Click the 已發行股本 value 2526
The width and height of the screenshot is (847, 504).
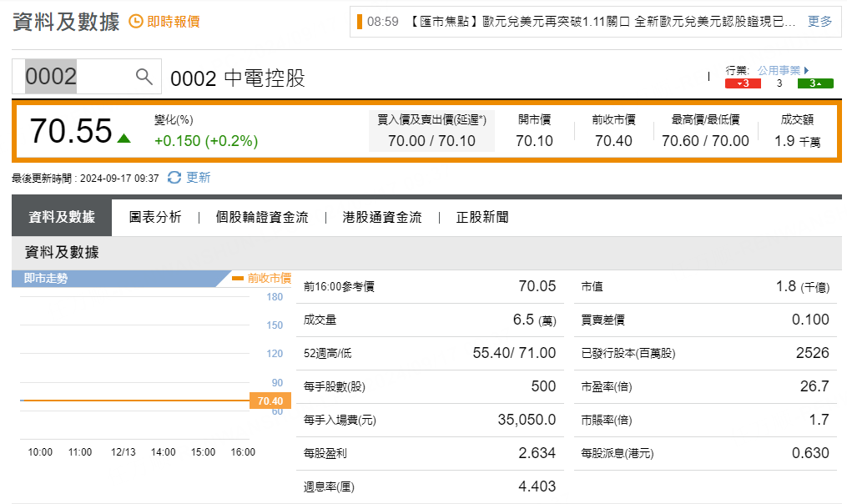(813, 353)
